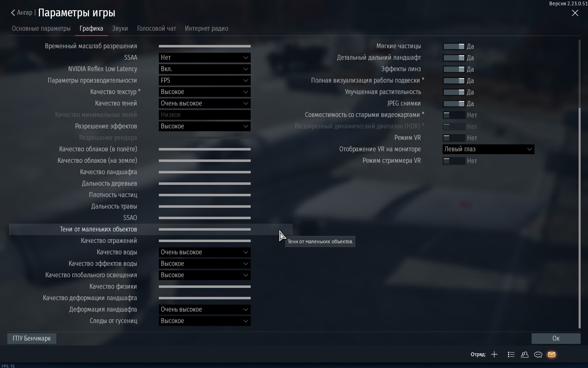Click the Параметры игры title text
Image resolution: width=588 pixels, height=368 pixels.
pyautogui.click(x=77, y=13)
